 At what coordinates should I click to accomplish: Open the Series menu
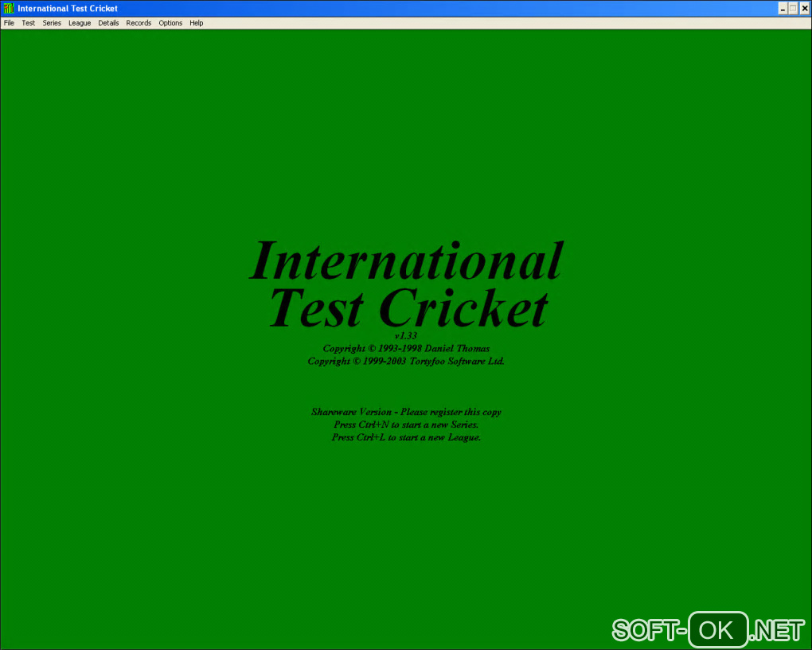pyautogui.click(x=52, y=23)
